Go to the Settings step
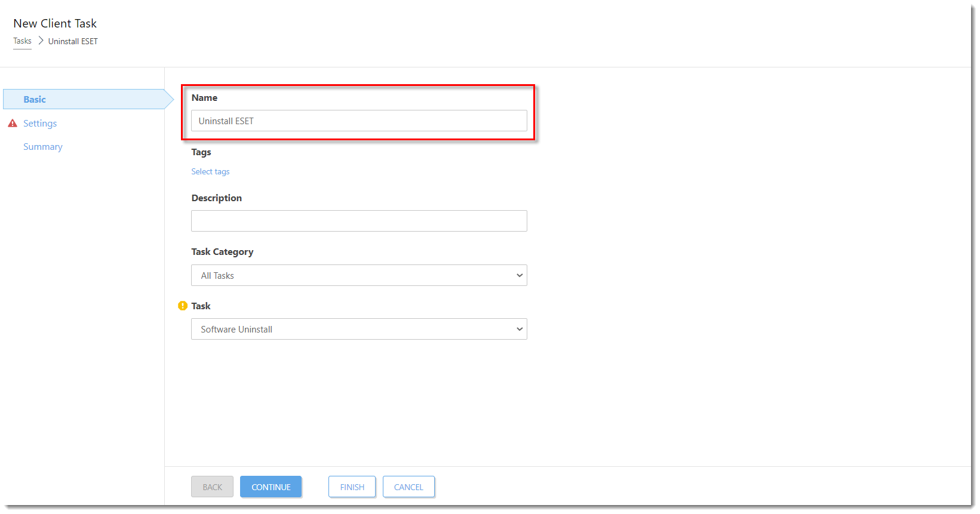980x514 pixels. pos(40,123)
